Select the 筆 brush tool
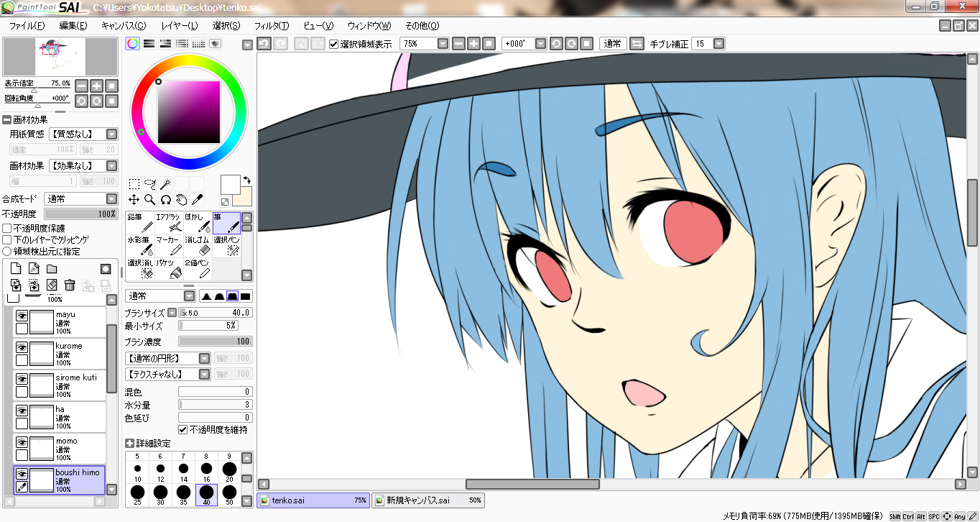Screen dimensions: 980x522 (x=226, y=224)
